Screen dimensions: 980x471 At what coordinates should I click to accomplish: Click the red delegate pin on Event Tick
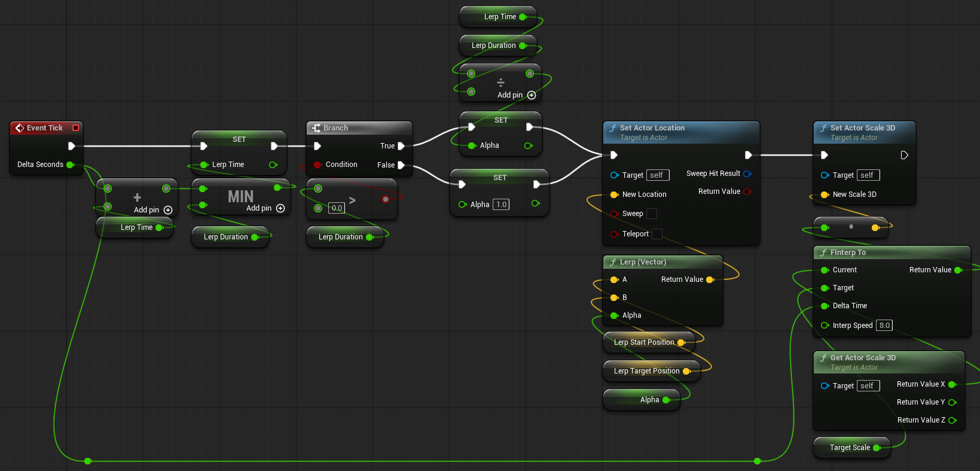point(75,128)
